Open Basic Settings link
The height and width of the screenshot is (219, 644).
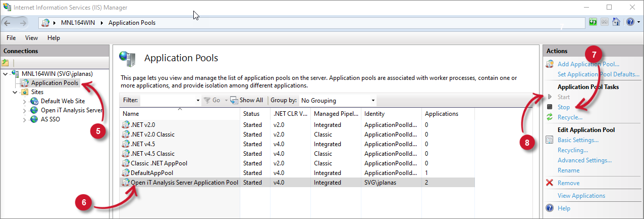click(578, 140)
